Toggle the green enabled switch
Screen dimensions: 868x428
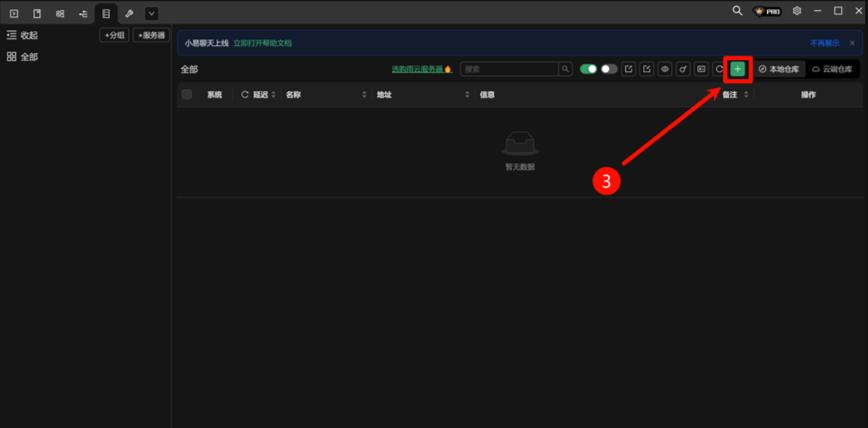coord(588,69)
